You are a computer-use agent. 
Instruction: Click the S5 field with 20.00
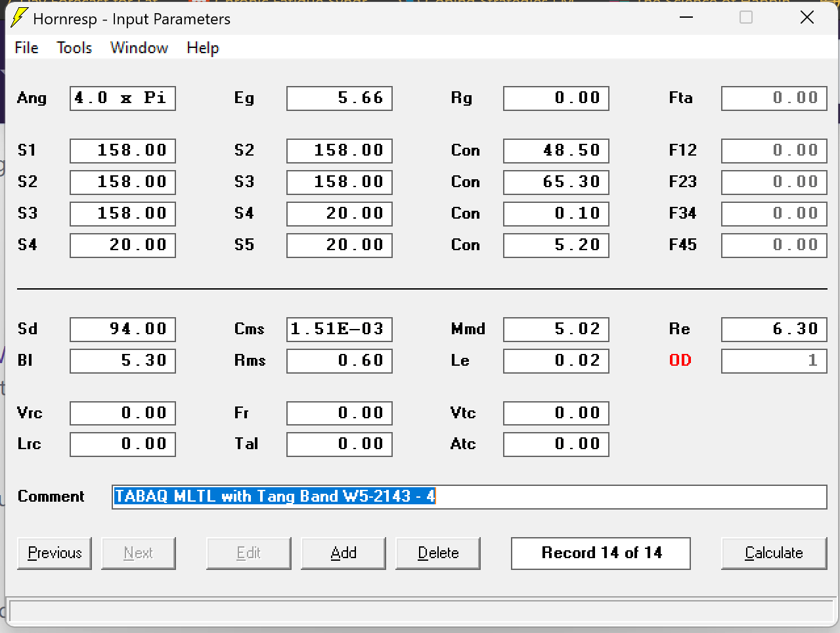(340, 245)
